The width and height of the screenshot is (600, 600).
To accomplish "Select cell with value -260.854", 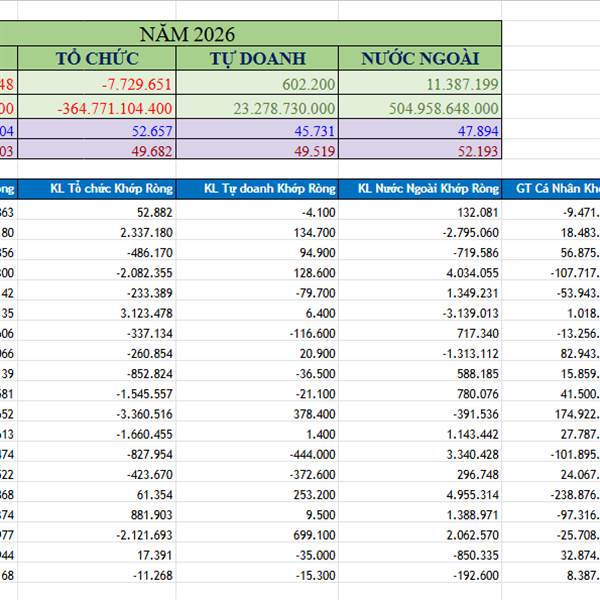I will tap(97, 353).
